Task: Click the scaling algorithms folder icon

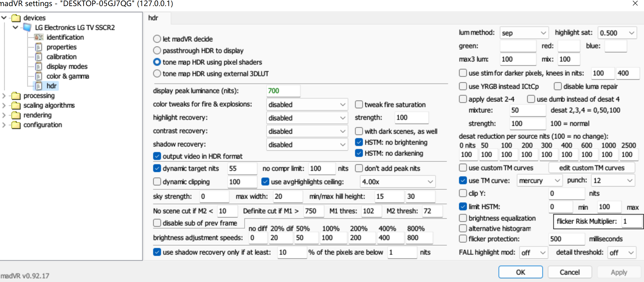Action: coord(16,105)
